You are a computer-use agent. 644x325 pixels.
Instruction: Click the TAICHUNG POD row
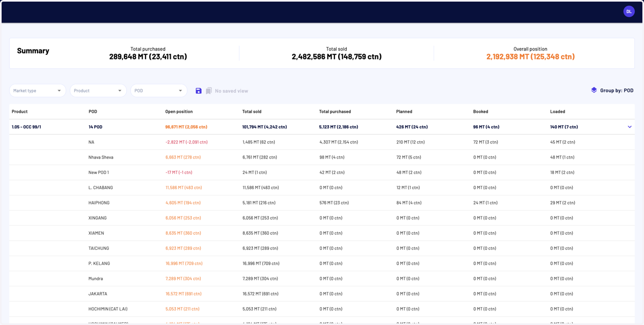point(322,248)
